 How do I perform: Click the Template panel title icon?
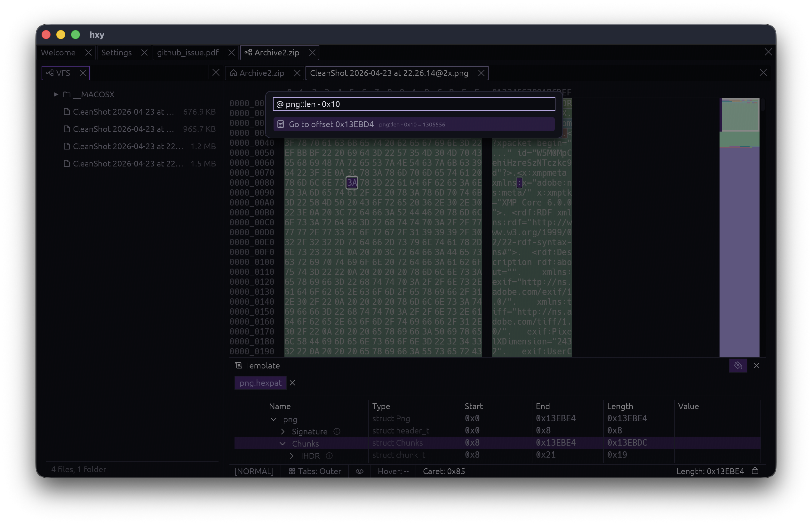(238, 366)
